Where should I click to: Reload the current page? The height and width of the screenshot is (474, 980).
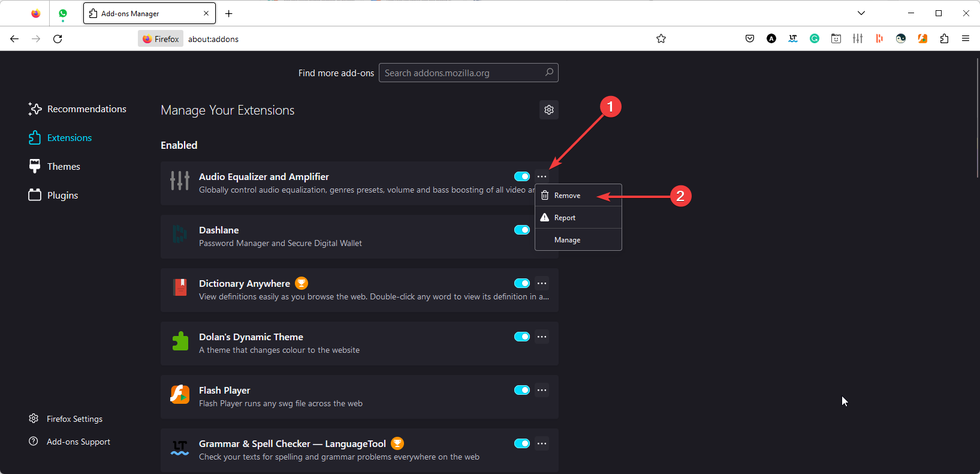(58, 38)
